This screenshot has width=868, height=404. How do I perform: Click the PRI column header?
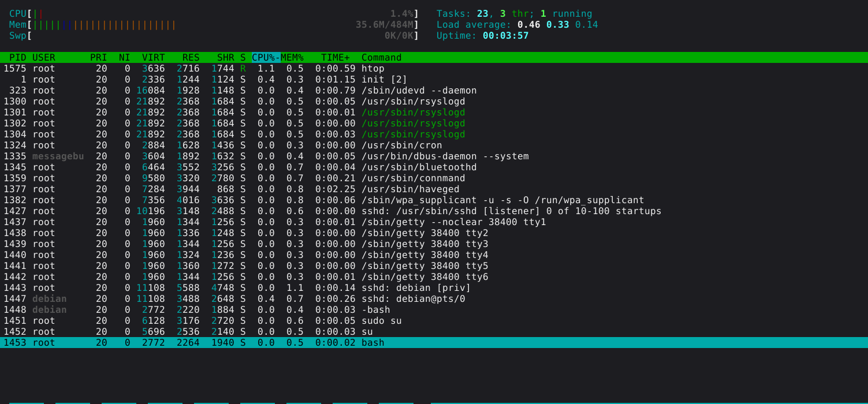98,58
